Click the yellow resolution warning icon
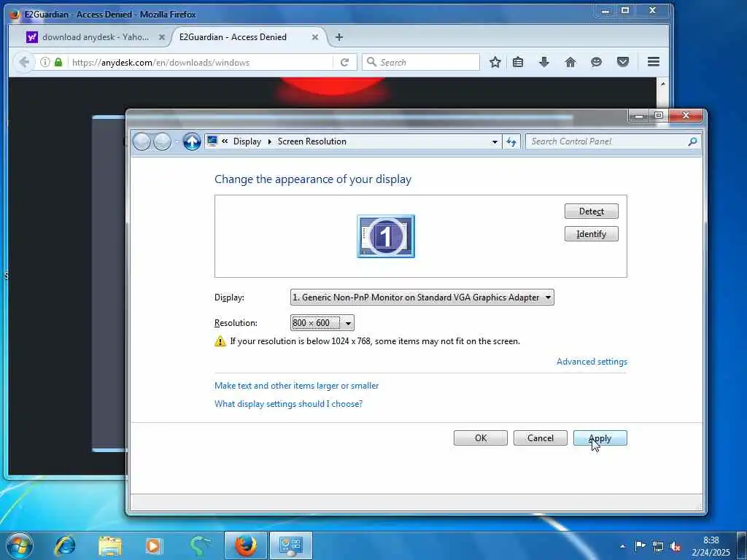The width and height of the screenshot is (747, 560). (x=220, y=341)
